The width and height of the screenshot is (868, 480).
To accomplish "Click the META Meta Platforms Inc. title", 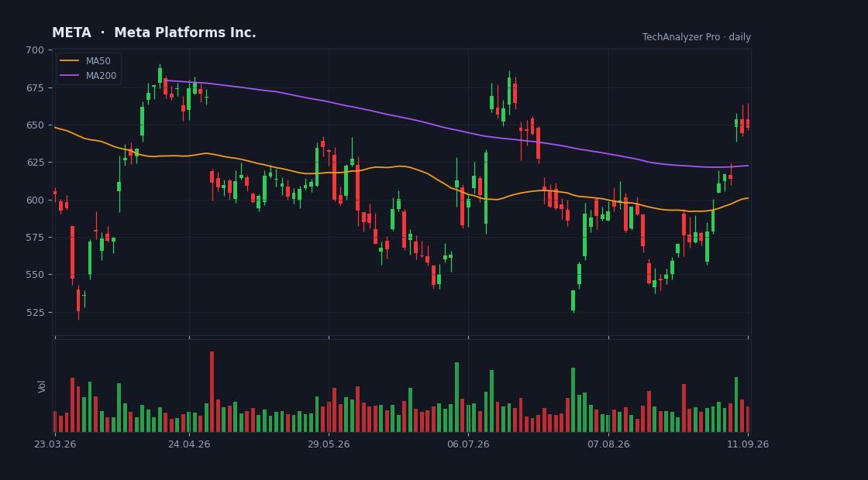I will [x=154, y=33].
